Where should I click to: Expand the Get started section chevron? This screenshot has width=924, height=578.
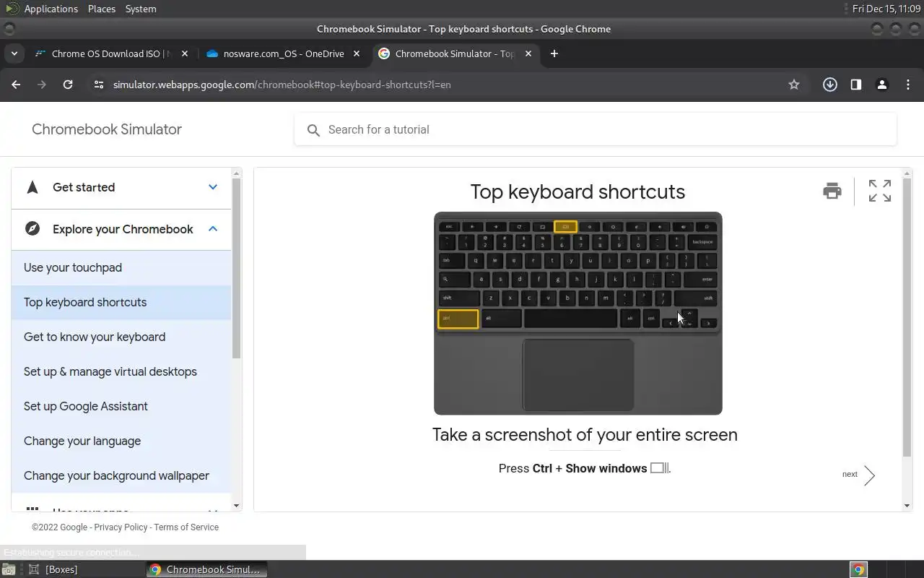[213, 187]
